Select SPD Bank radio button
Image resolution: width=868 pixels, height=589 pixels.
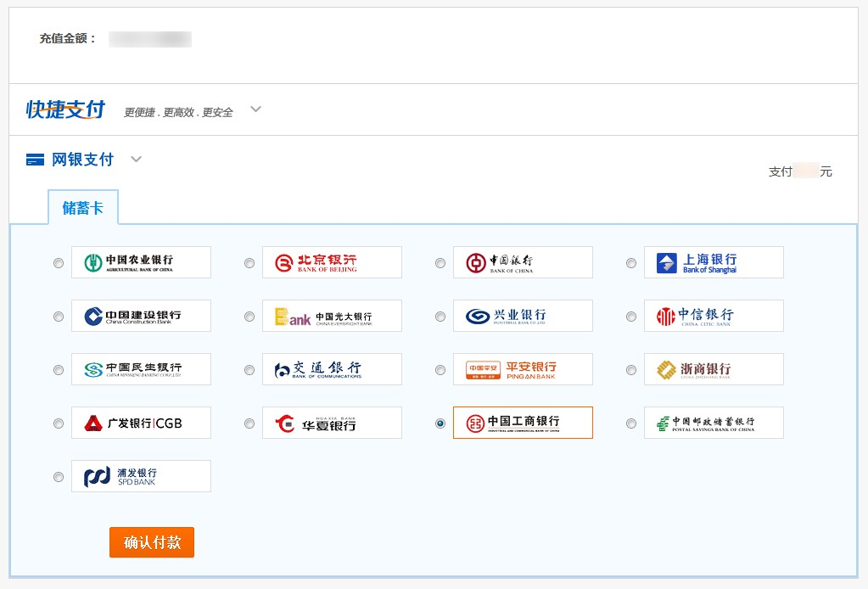[x=59, y=477]
